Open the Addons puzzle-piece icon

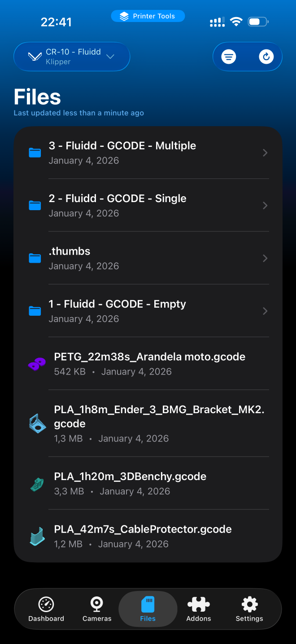(x=199, y=604)
